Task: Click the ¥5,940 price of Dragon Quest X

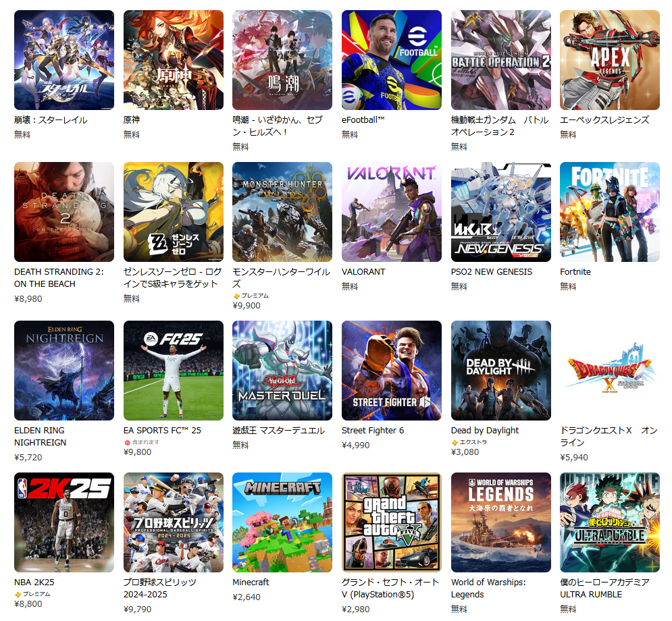Action: click(574, 458)
